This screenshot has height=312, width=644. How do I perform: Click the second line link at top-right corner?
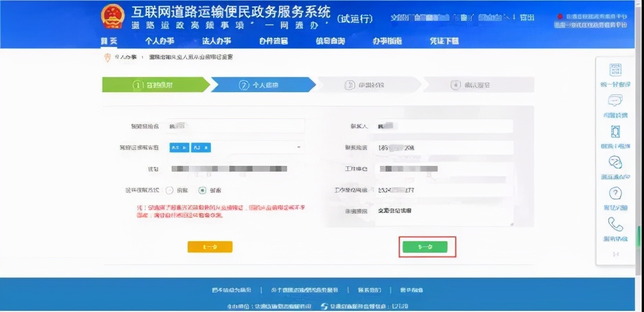coord(591,25)
